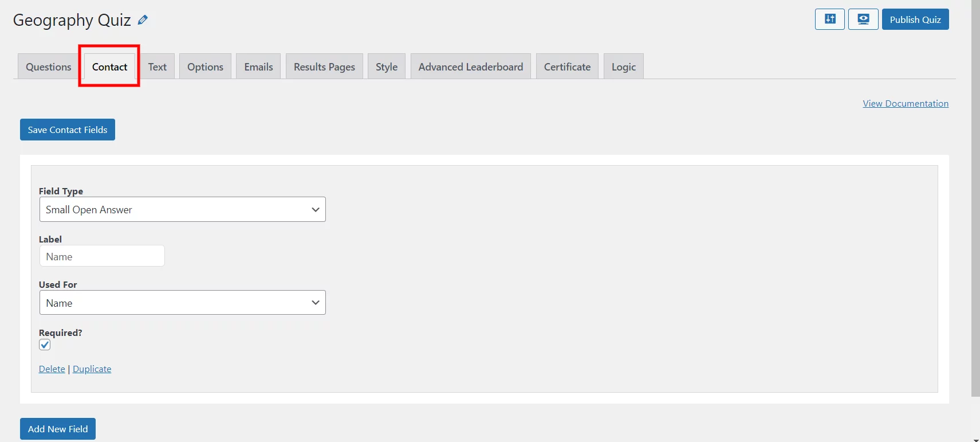Click the Required? label text
Image resolution: width=980 pixels, height=442 pixels.
coord(60,333)
